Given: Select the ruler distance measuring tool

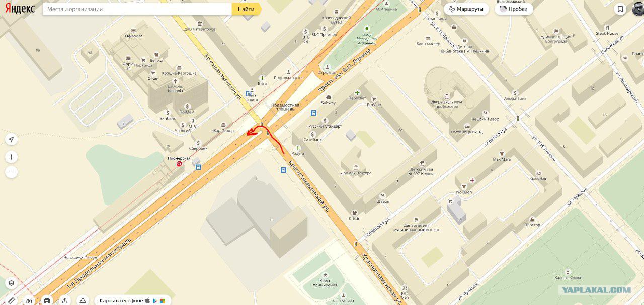Looking at the screenshot, I should point(11,300).
